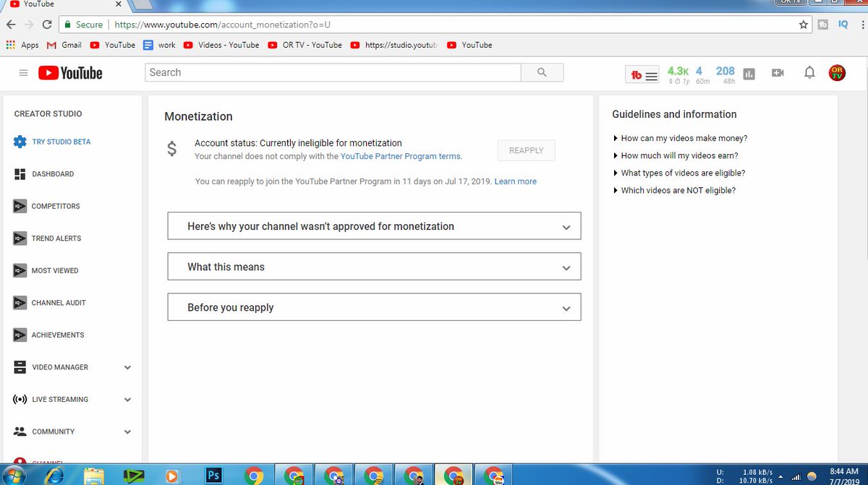The height and width of the screenshot is (485, 868).
Task: Click the Live Streaming broadcast icon
Action: 20,400
